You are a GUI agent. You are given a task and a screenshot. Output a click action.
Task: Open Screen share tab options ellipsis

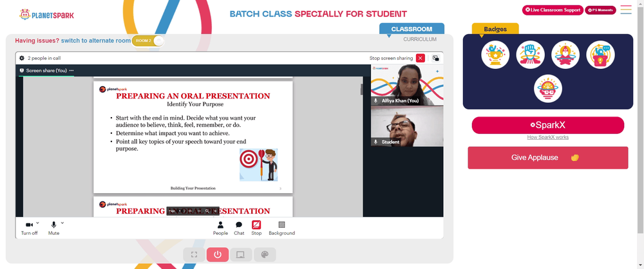(x=71, y=71)
